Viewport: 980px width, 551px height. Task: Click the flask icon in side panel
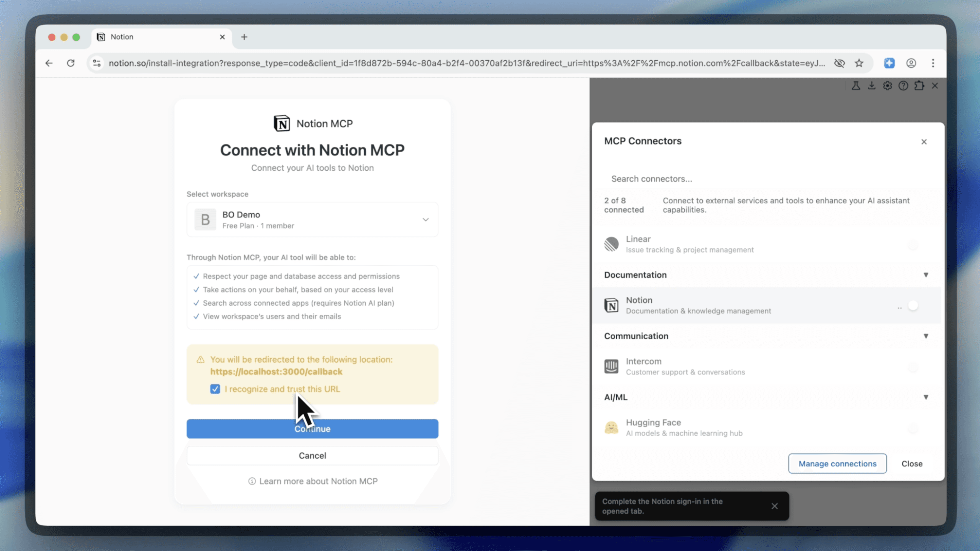856,86
